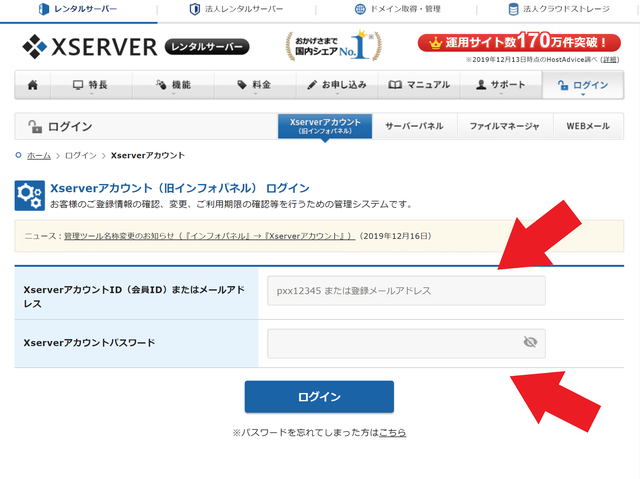The image size is (640, 479).
Task: Click the open padlock icon in ログイン header
Action: pos(35,126)
